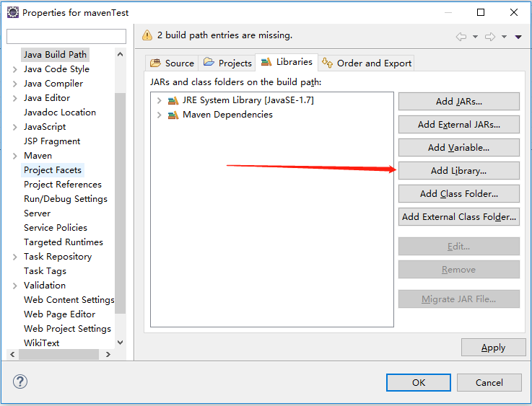Image resolution: width=532 pixels, height=406 pixels.
Task: Click the Cancel button
Action: 489,383
